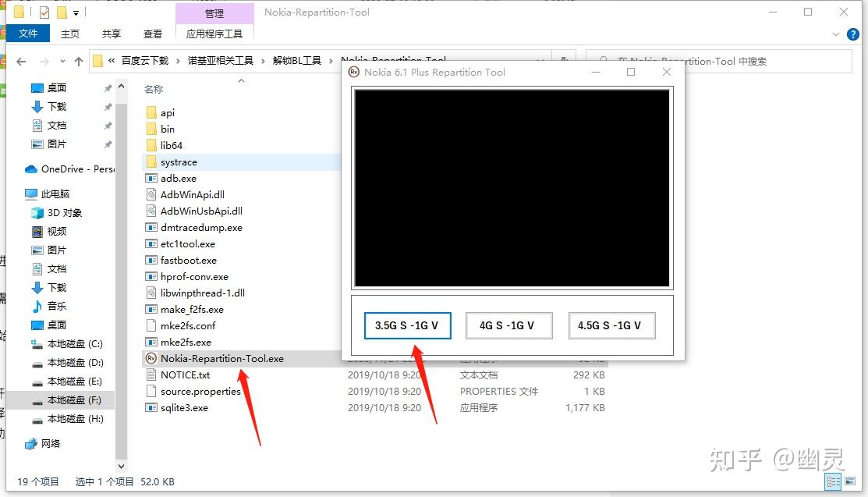The width and height of the screenshot is (868, 497).
Task: Switch to details view icon in status bar
Action: point(834,481)
